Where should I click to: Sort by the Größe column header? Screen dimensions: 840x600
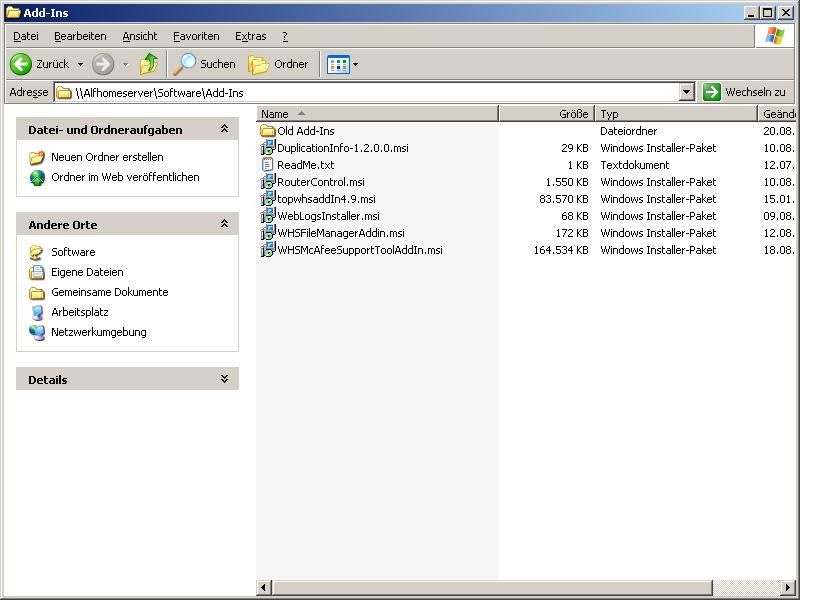pyautogui.click(x=546, y=114)
